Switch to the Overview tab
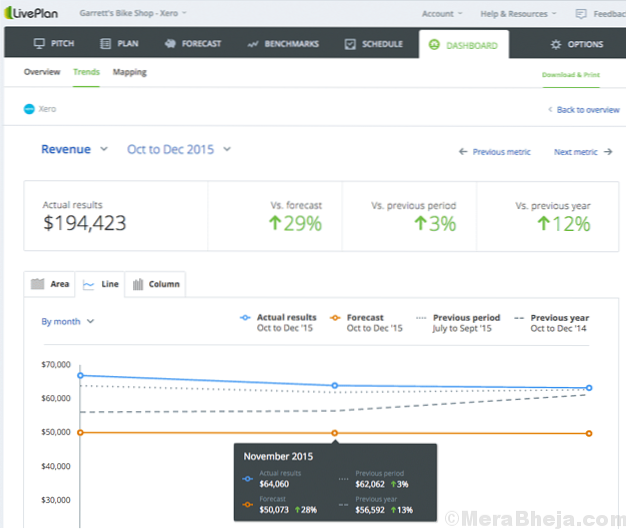Image resolution: width=626 pixels, height=529 pixels. (42, 73)
